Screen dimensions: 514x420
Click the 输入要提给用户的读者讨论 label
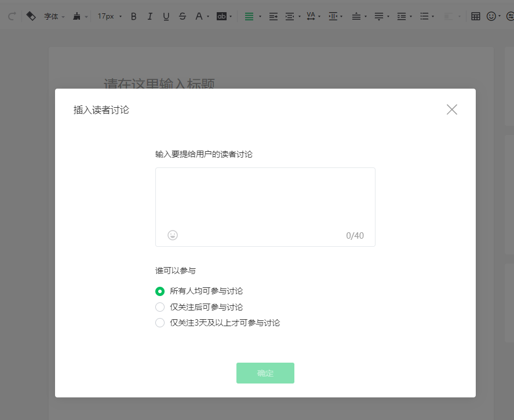pyautogui.click(x=204, y=154)
